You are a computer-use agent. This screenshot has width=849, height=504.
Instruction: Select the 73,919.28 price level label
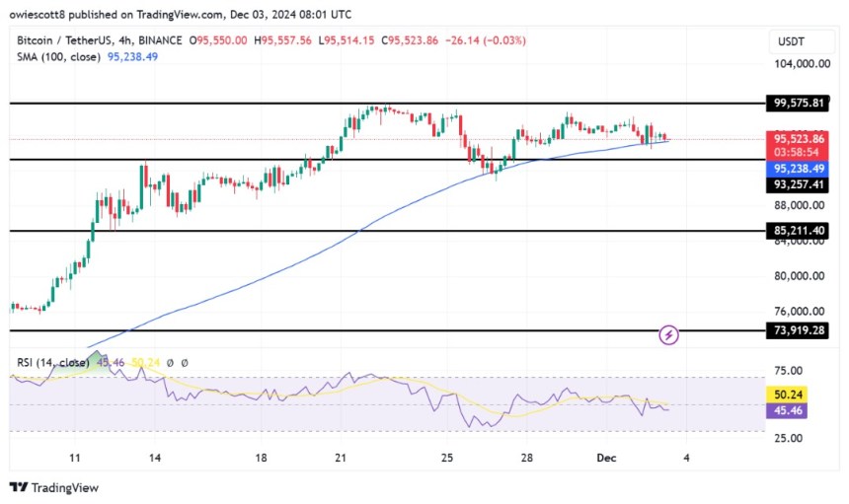click(801, 330)
